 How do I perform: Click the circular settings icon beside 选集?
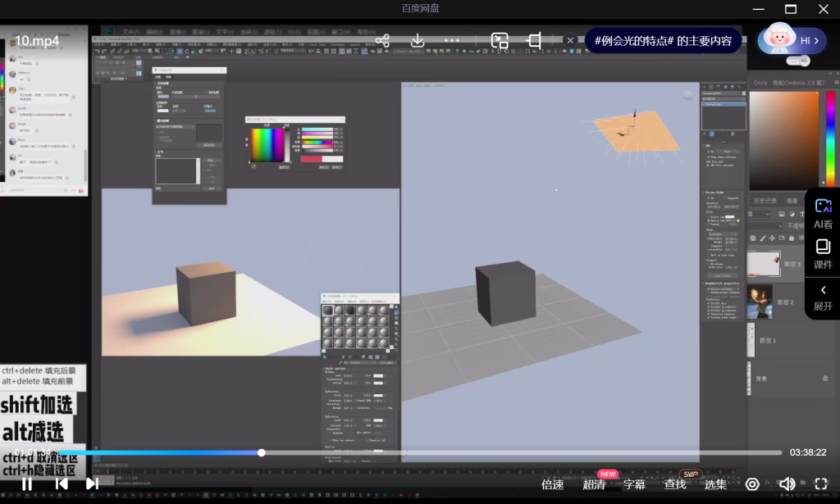point(752,484)
